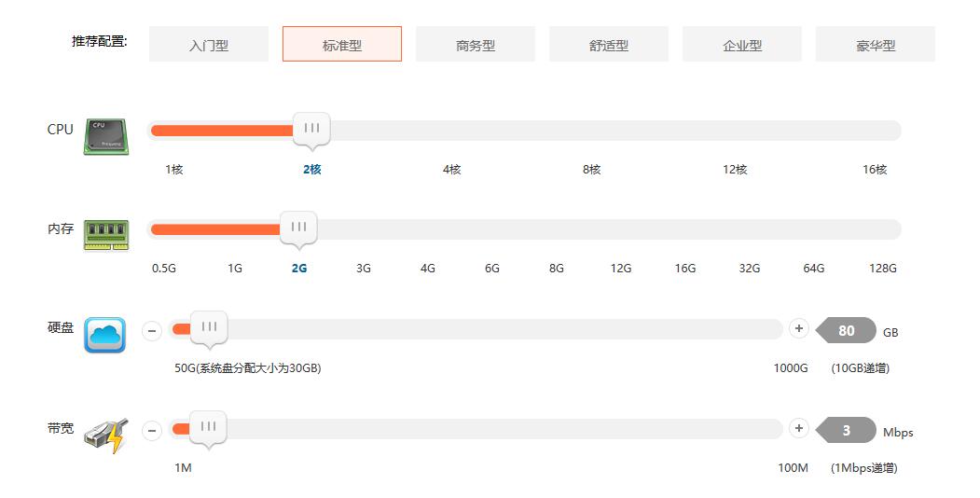Click the CPU slider handle
Viewport: 980px width, 498px height.
click(x=311, y=129)
